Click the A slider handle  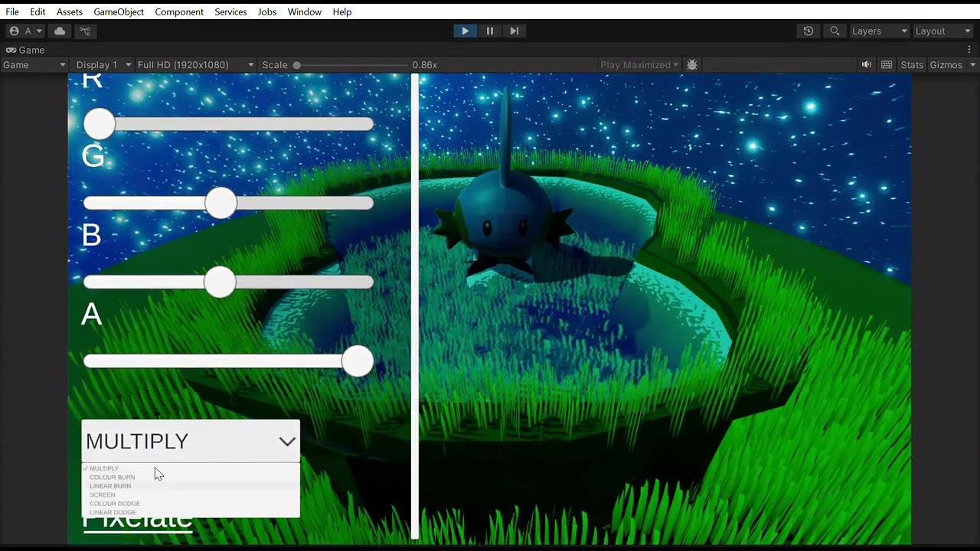pos(358,361)
